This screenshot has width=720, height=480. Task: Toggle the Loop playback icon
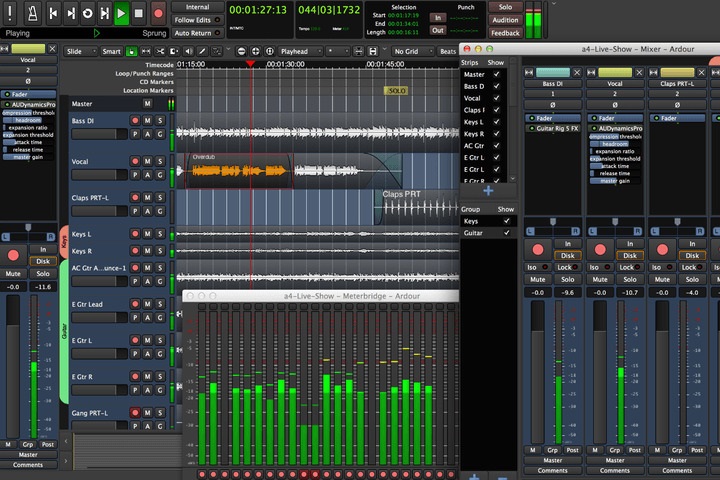pos(87,13)
